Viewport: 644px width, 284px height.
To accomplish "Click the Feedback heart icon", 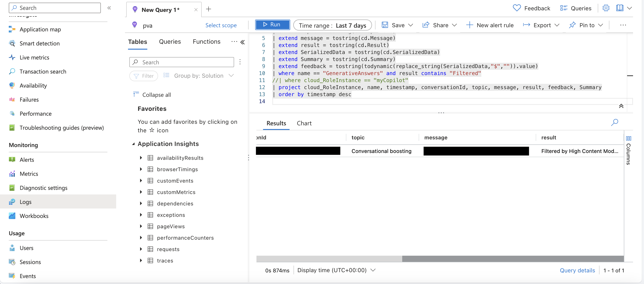I will point(517,8).
